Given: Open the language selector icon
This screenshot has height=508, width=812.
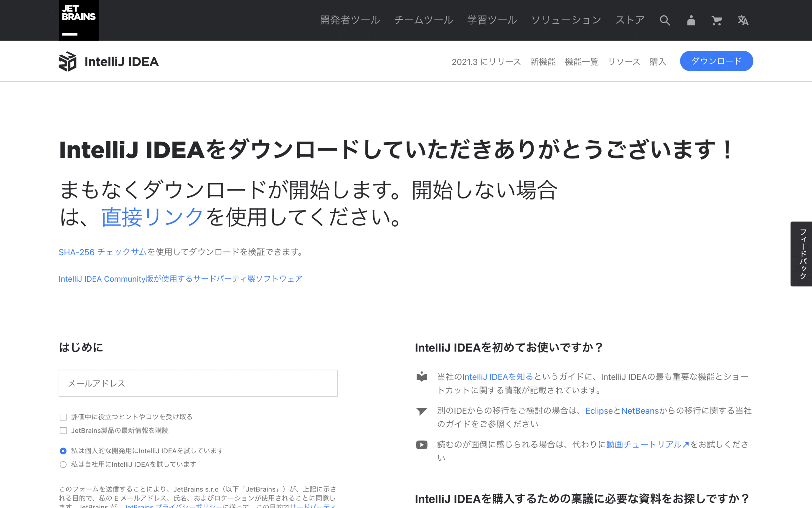Looking at the screenshot, I should pyautogui.click(x=743, y=21).
